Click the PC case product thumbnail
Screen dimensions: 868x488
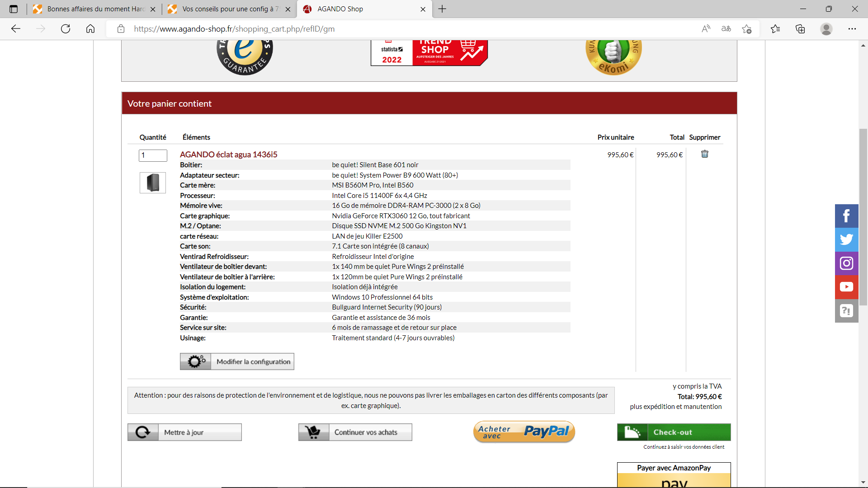153,183
